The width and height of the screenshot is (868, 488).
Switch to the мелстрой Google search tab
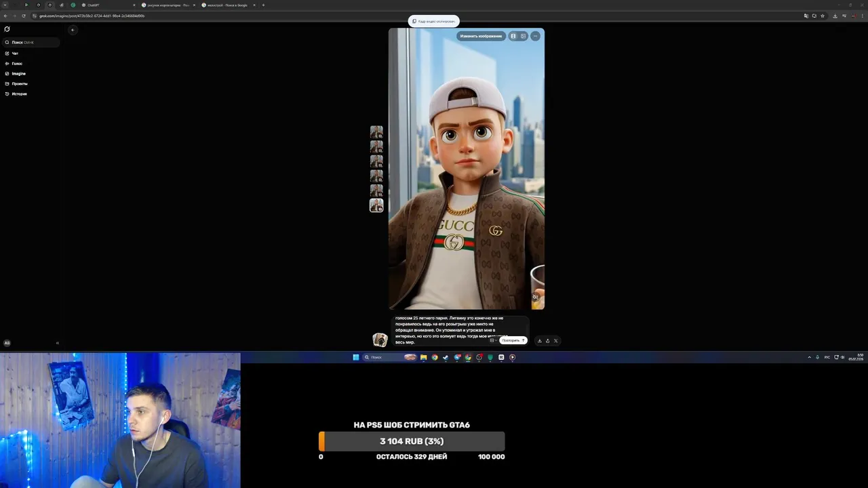pyautogui.click(x=228, y=5)
